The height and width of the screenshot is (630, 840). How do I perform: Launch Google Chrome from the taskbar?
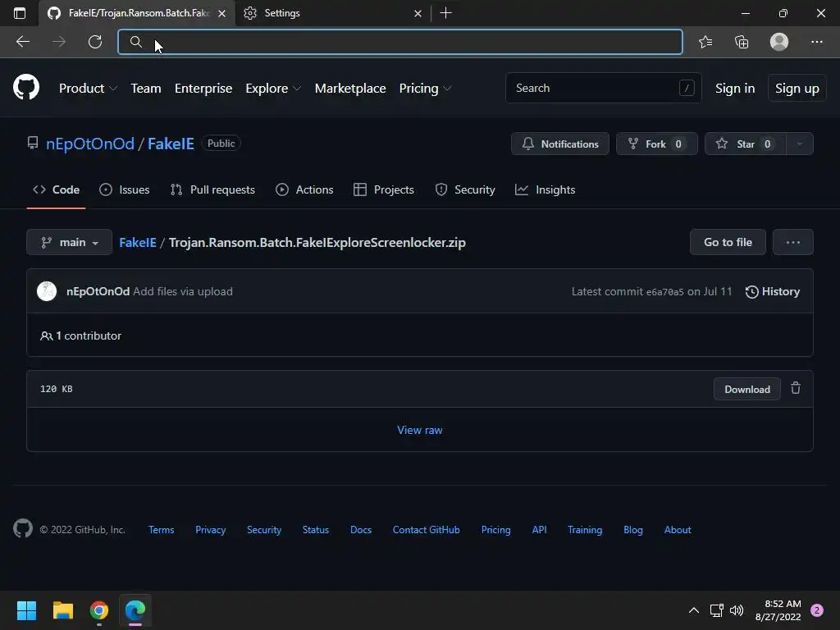[x=99, y=610]
